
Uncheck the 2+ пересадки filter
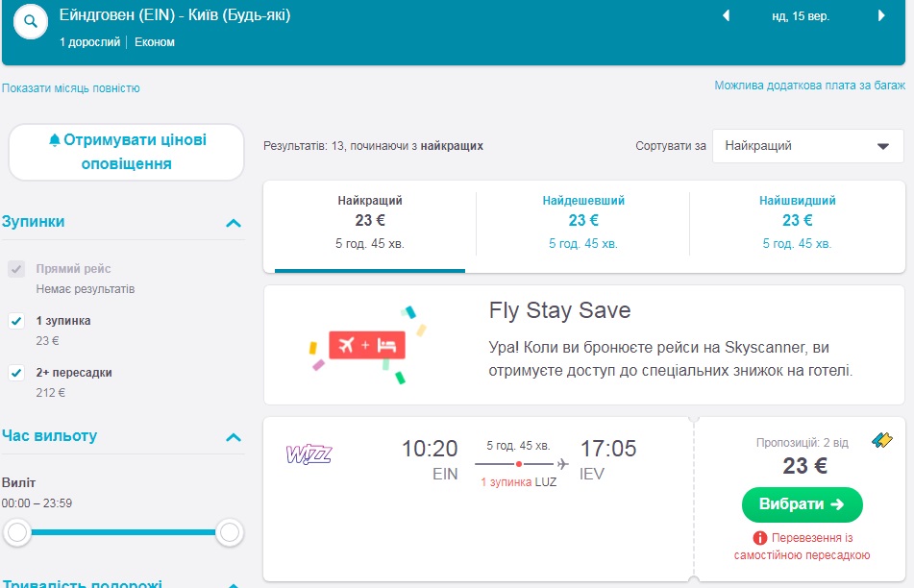(16, 373)
